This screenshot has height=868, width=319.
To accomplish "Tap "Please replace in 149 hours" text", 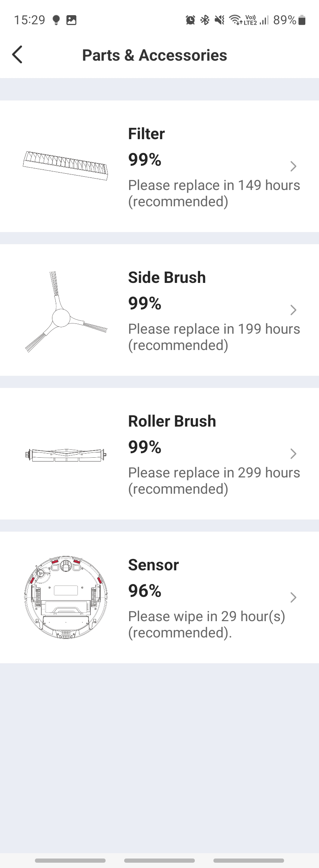I will coord(214,185).
